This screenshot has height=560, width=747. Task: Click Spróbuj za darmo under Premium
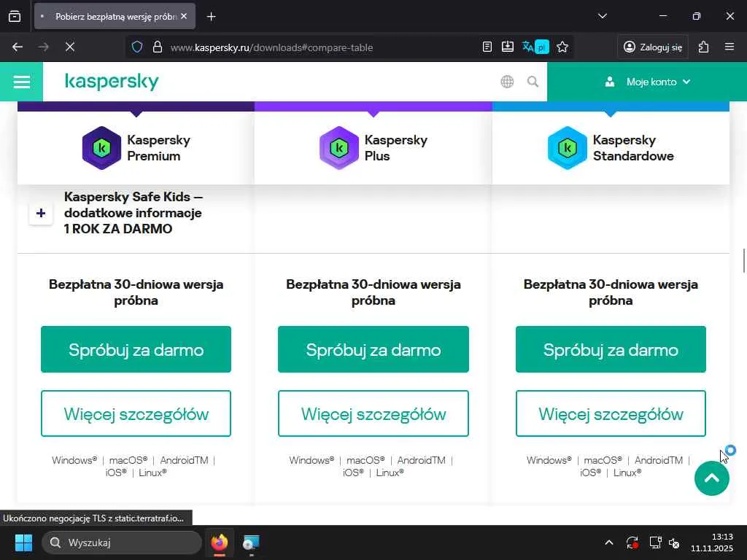[x=136, y=349]
